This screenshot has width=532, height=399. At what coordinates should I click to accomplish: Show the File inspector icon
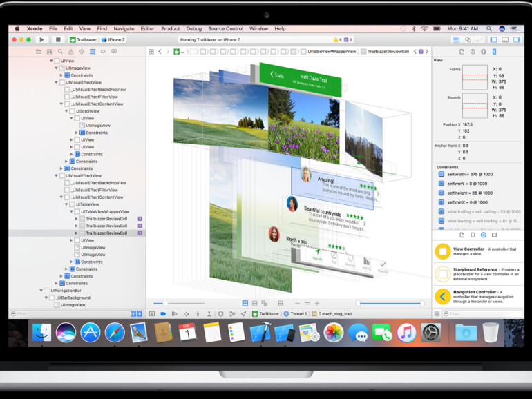pyautogui.click(x=462, y=52)
